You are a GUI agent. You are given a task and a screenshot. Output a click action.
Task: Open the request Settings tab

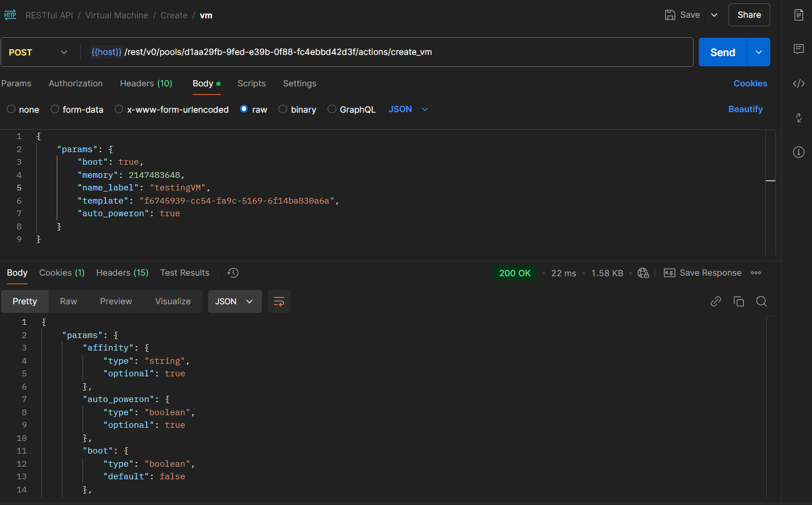300,83
